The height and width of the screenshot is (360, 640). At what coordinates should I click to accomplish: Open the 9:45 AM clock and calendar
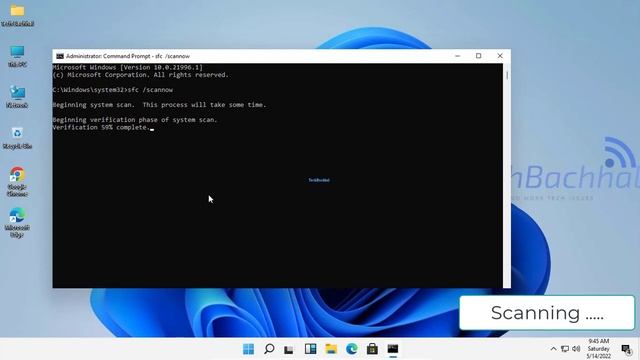pos(599,349)
